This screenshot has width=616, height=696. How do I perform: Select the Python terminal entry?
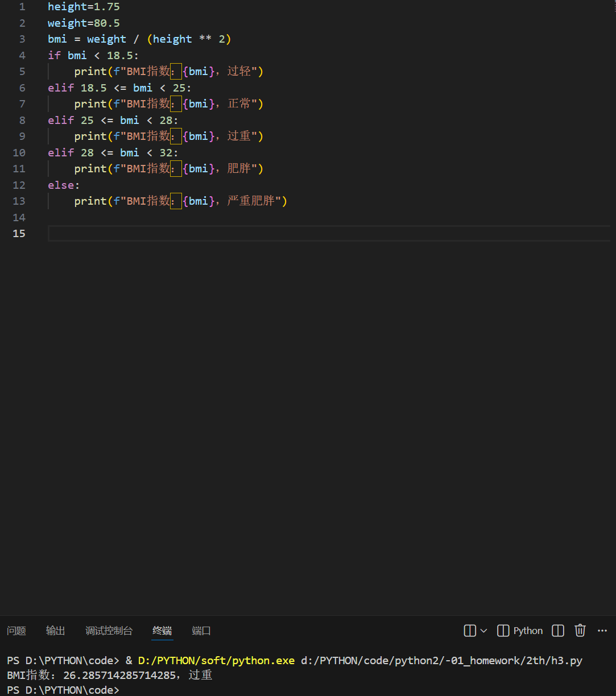coord(528,630)
